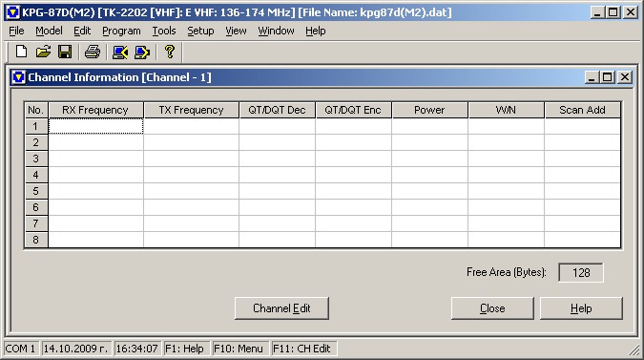Open the Program menu
Viewport: 644px width, 360px height.
click(121, 31)
